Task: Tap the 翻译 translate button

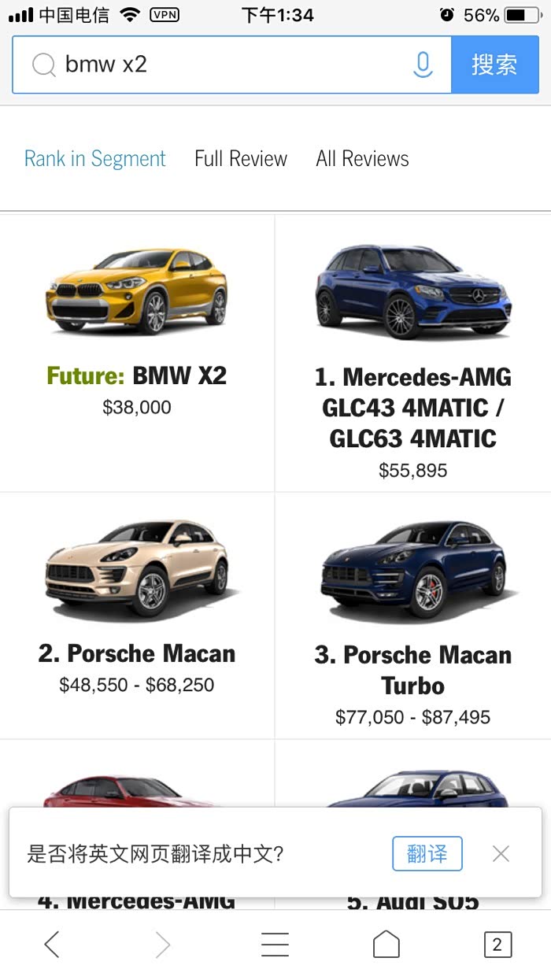Action: [427, 853]
